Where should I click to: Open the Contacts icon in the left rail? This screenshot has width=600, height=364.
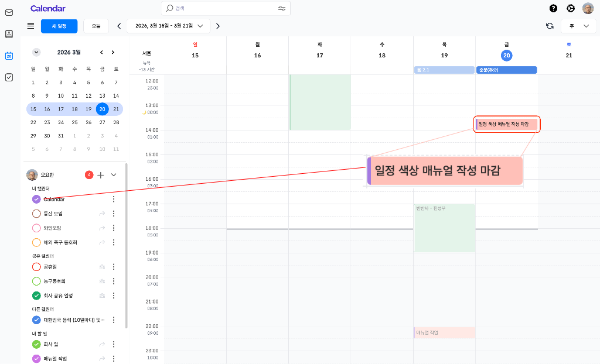(x=9, y=34)
